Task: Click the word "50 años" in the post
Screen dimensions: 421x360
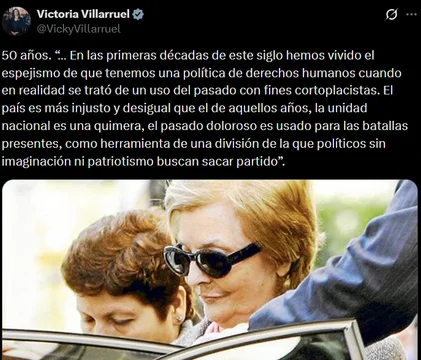Action: [x=25, y=55]
